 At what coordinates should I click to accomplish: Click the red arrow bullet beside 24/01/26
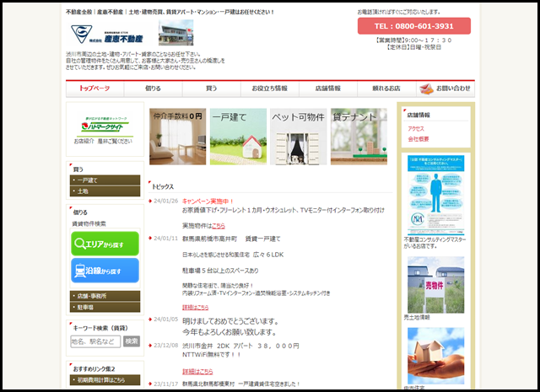click(150, 201)
